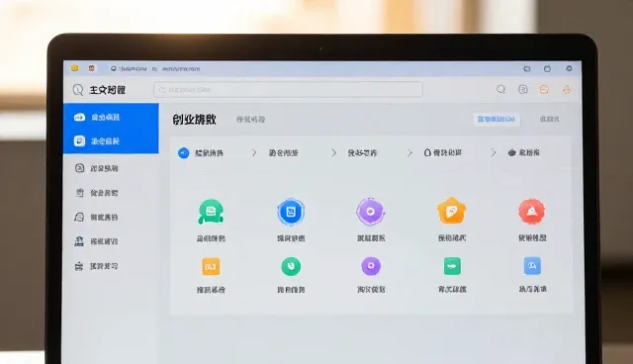Click the red-orange icon in the top title bar
The width and height of the screenshot is (633, 364).
[92, 68]
